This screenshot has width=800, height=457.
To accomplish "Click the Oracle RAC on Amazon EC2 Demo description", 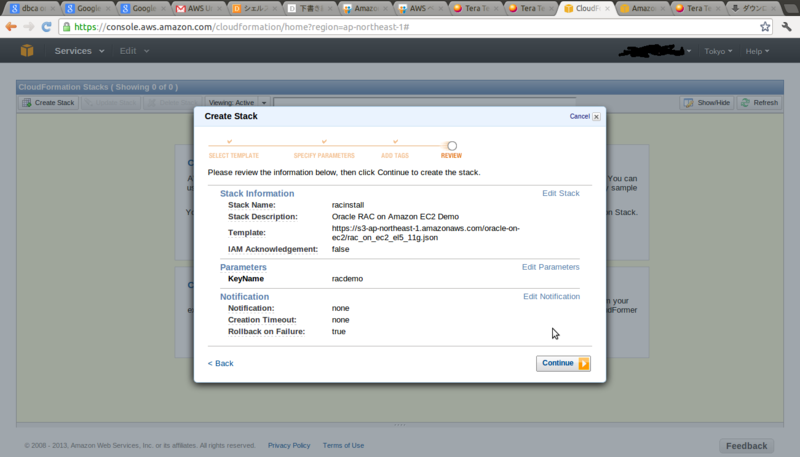I will point(395,217).
